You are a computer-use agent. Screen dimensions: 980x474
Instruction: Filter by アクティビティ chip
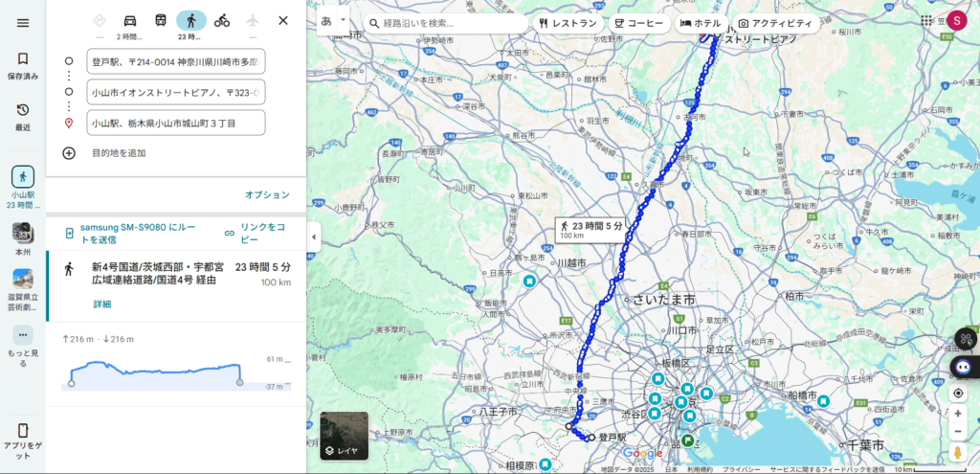coord(775,24)
